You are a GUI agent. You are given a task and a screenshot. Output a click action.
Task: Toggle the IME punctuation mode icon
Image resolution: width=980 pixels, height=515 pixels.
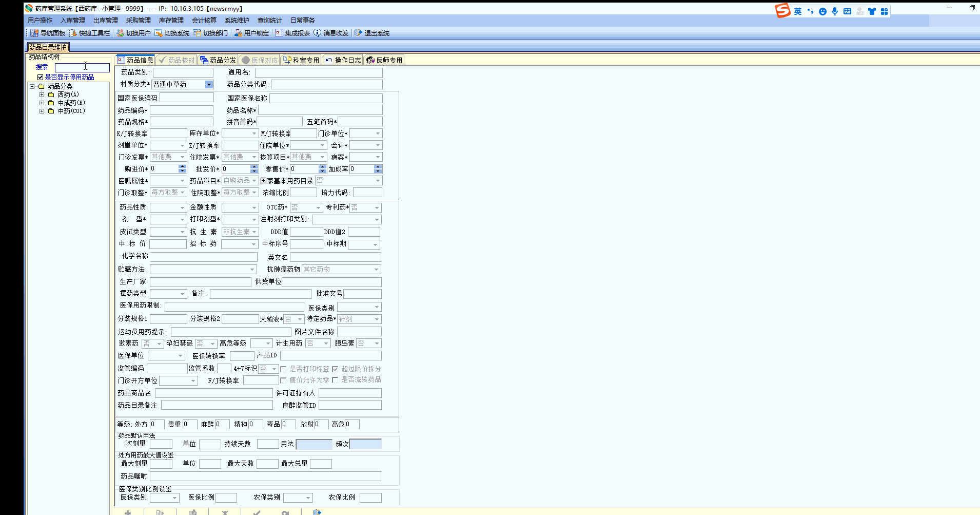(810, 11)
